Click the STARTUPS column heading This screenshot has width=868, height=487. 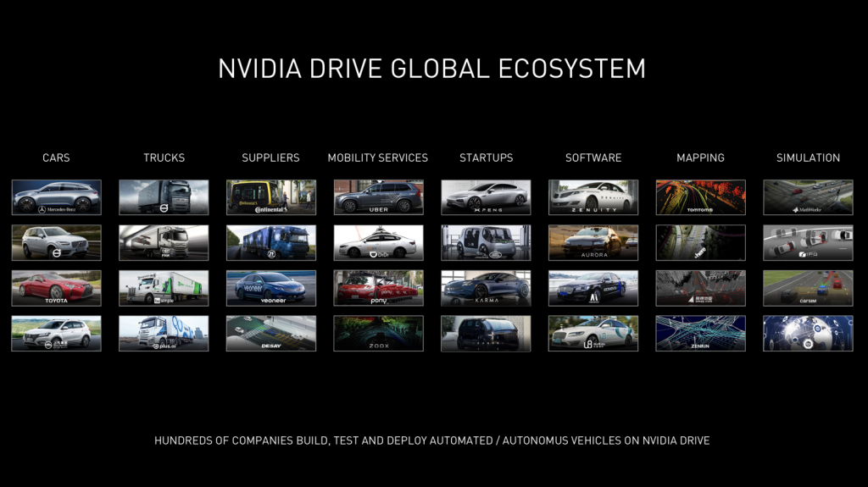coord(486,158)
